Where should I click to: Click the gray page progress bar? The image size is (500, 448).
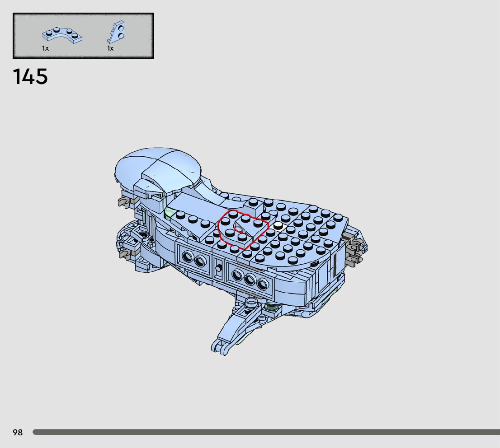pyautogui.click(x=266, y=432)
